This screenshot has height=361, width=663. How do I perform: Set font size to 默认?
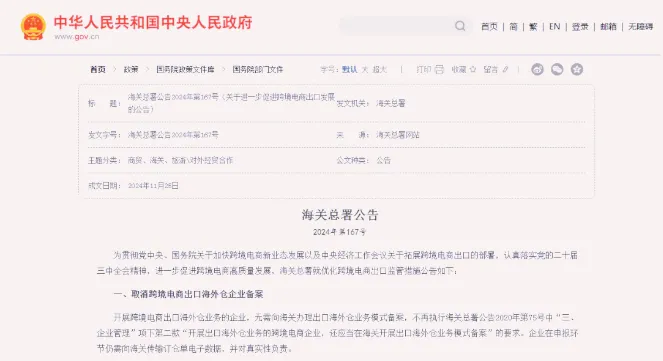[x=349, y=69]
